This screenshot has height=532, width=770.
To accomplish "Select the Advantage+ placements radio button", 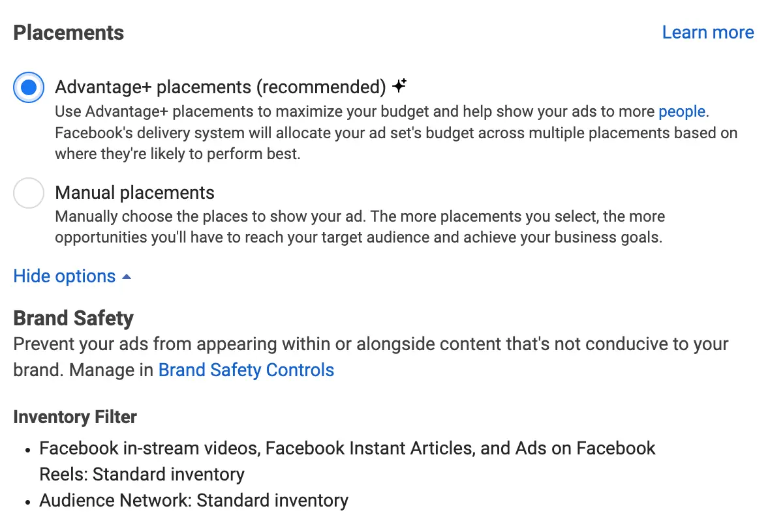I will point(29,87).
